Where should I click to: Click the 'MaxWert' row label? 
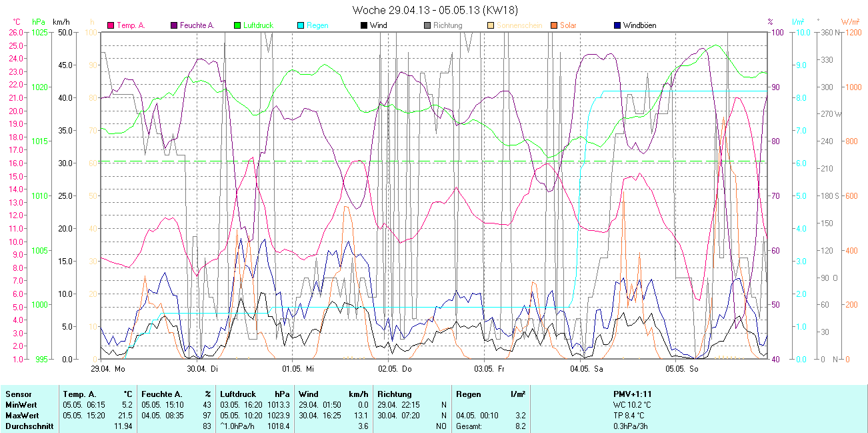pyautogui.click(x=21, y=416)
